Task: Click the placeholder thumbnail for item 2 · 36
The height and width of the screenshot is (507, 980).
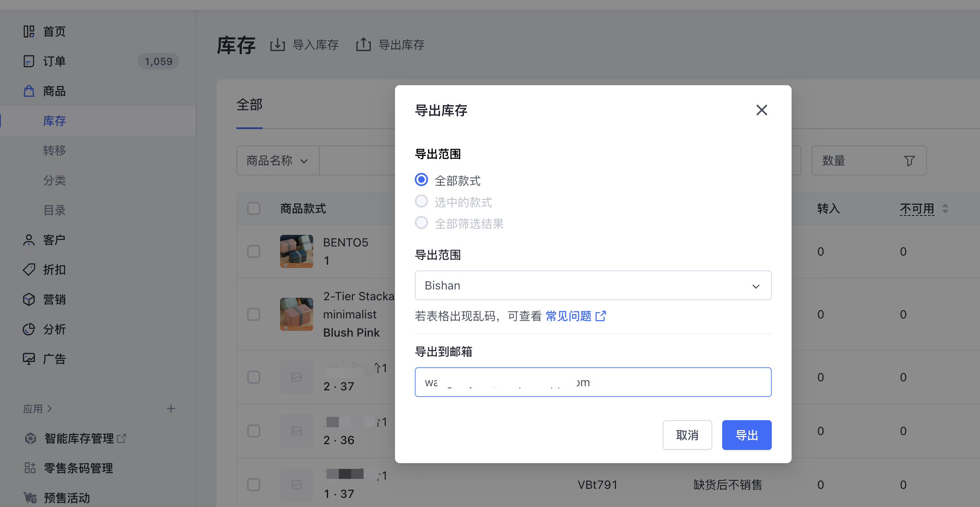Action: click(x=297, y=431)
